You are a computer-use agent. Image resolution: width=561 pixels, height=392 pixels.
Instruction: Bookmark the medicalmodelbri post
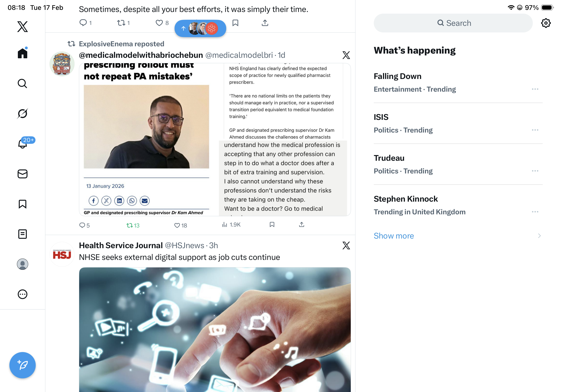coord(272,224)
